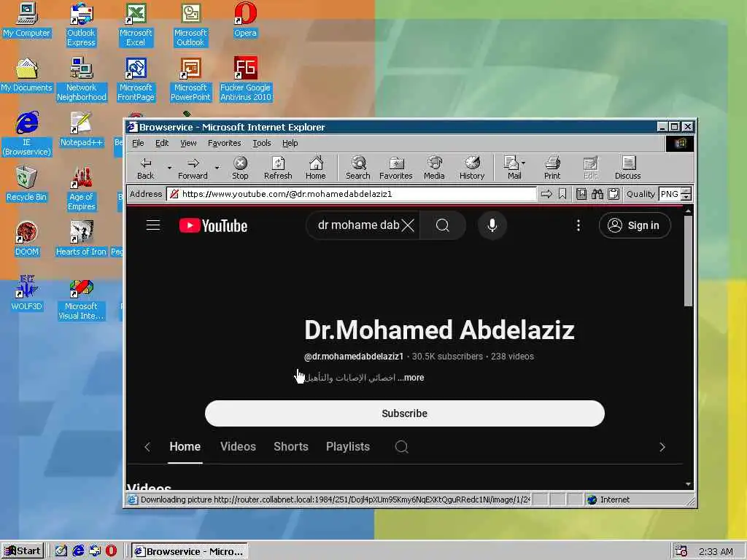Image resolution: width=747 pixels, height=560 pixels.
Task: Click the page scrollbar up arrow
Action: pos(688,210)
